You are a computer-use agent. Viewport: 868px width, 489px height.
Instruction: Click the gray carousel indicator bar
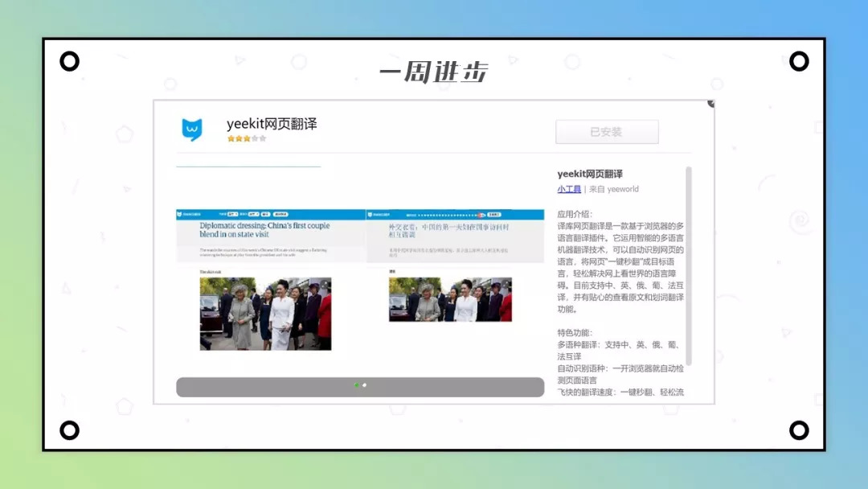point(360,387)
